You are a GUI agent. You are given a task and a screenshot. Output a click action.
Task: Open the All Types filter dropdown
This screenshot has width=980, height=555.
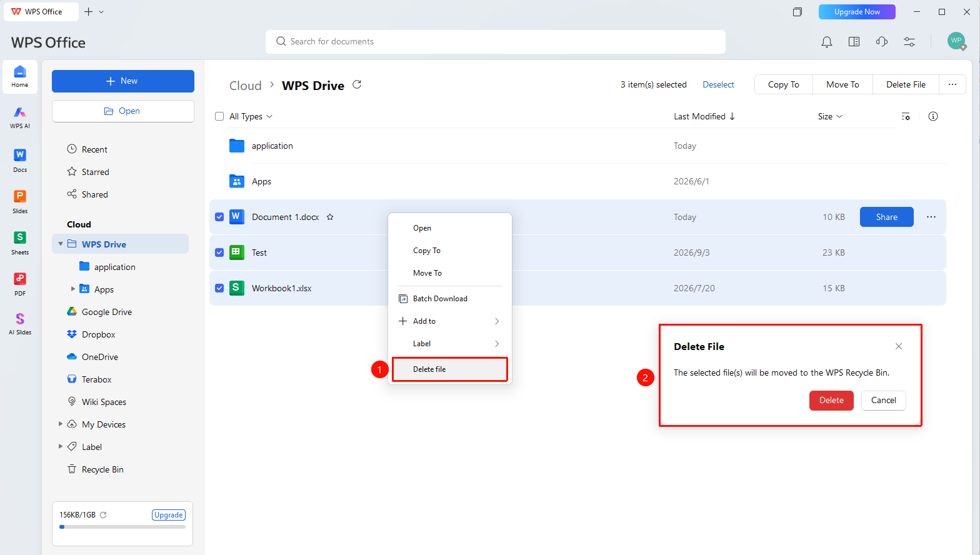(x=251, y=116)
